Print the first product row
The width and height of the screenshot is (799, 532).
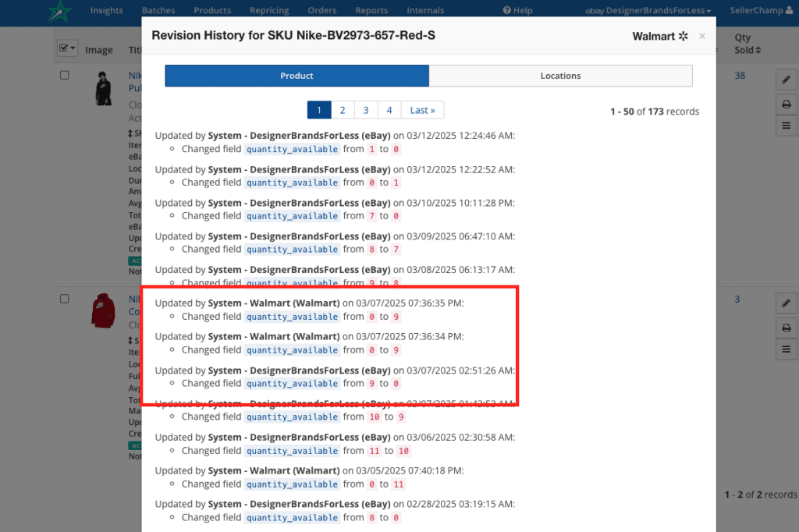(x=787, y=104)
